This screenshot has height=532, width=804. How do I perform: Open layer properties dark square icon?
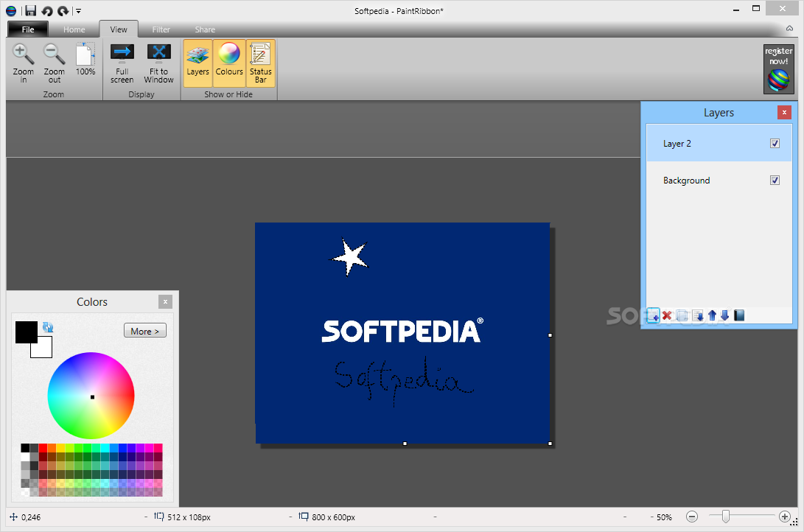739,315
